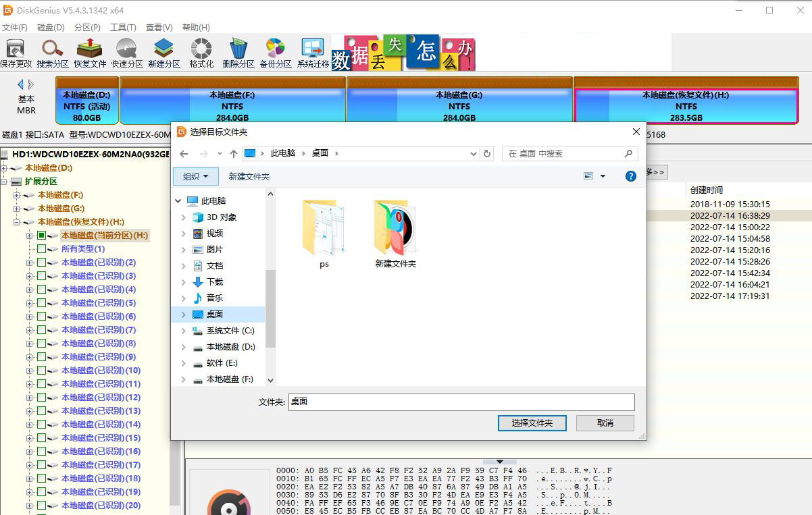Click the Delete Partition (删除分区) icon
Screen dimensions: 812x515
pos(238,53)
